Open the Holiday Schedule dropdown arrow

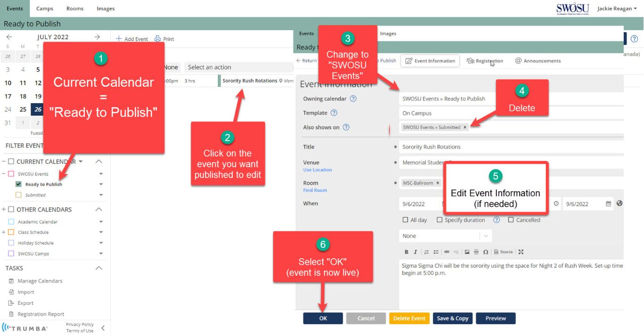tap(101, 243)
